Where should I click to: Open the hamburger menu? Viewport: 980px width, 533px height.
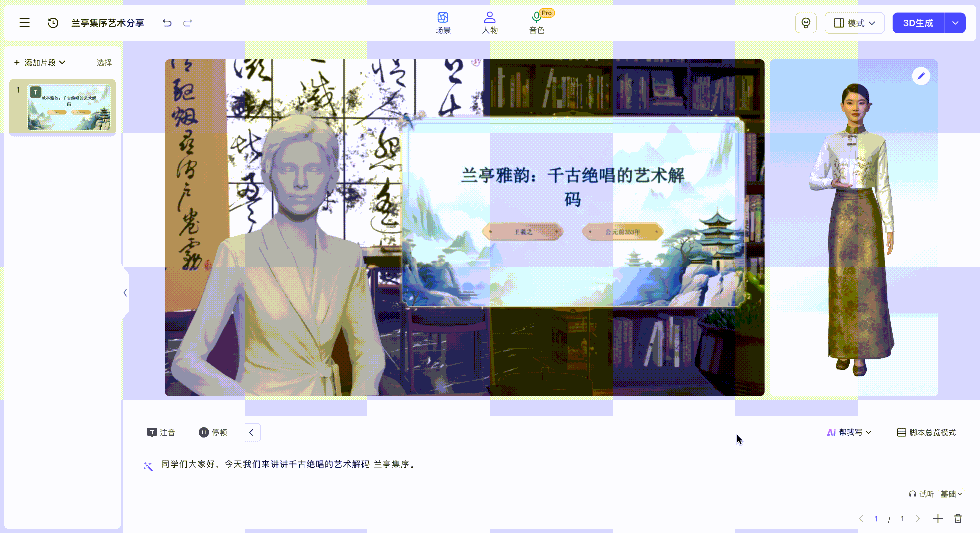point(24,23)
